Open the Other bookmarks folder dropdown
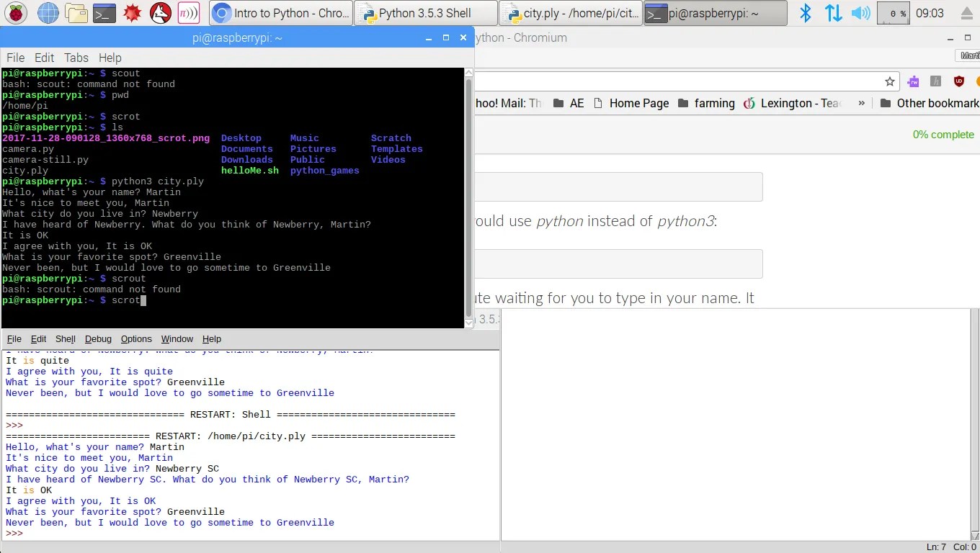The image size is (980, 553). tap(928, 103)
